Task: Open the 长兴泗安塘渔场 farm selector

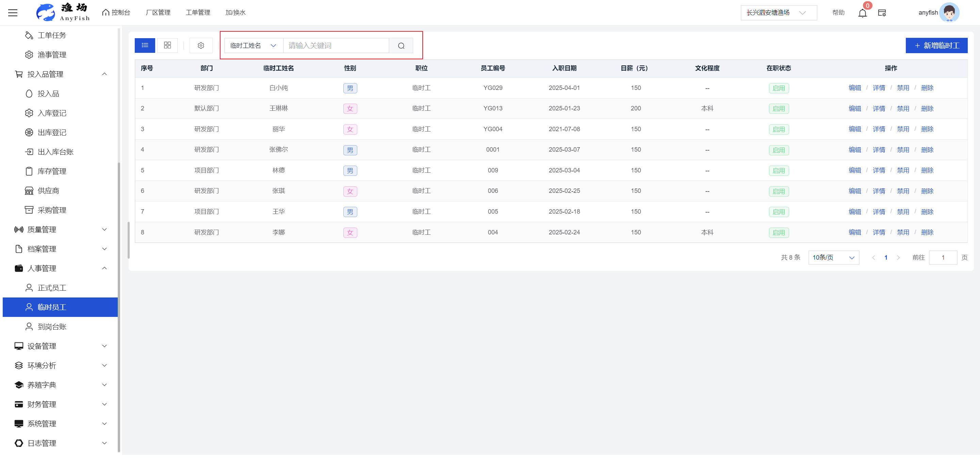Action: coord(778,13)
